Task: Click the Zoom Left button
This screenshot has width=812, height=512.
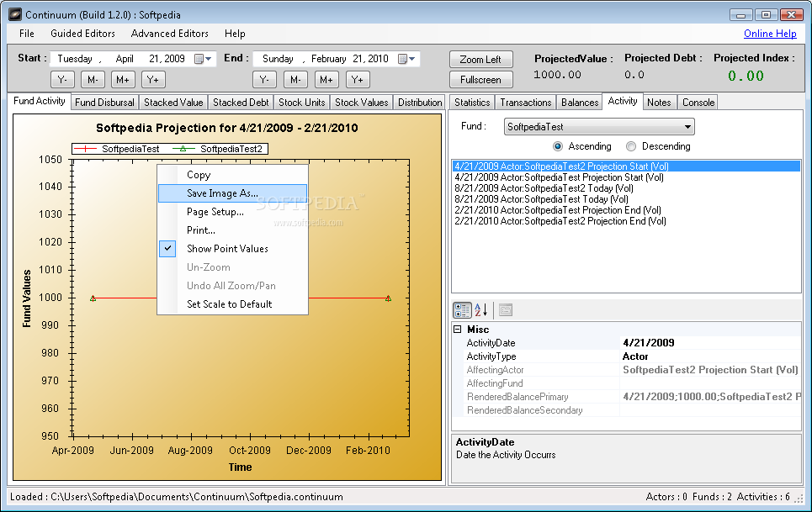Action: (x=480, y=60)
